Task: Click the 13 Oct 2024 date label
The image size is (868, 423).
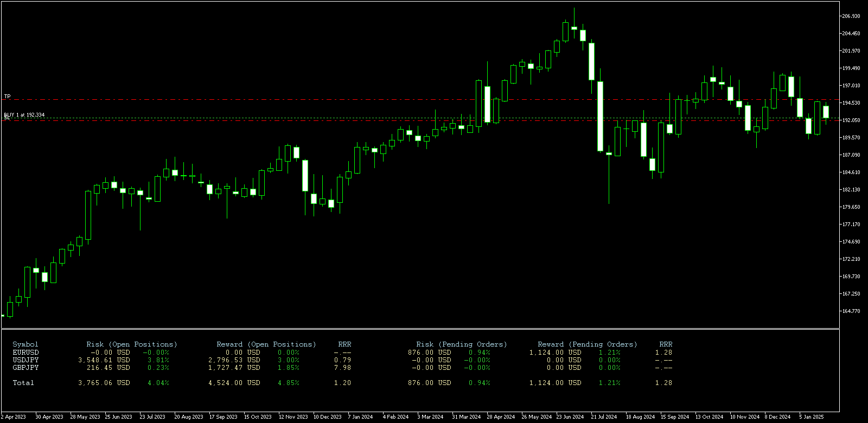Action: (x=709, y=417)
